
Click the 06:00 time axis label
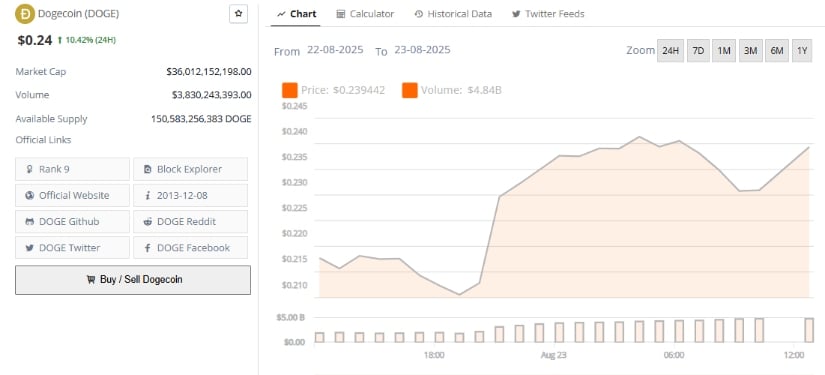point(674,356)
